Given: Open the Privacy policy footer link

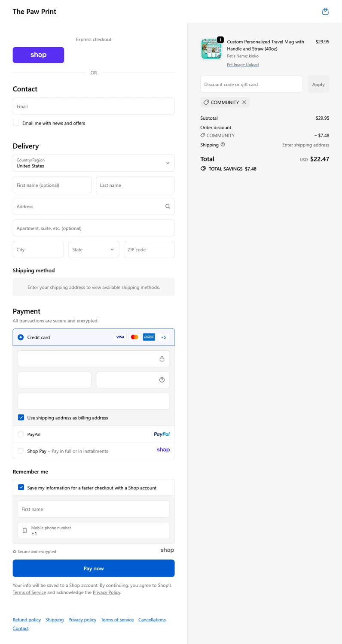Looking at the screenshot, I should point(82,620).
